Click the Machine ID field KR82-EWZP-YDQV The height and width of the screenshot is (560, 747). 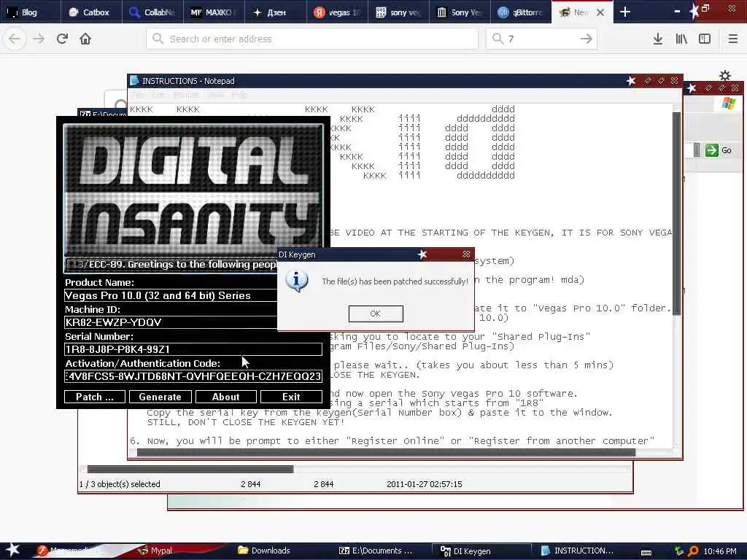pyautogui.click(x=171, y=322)
